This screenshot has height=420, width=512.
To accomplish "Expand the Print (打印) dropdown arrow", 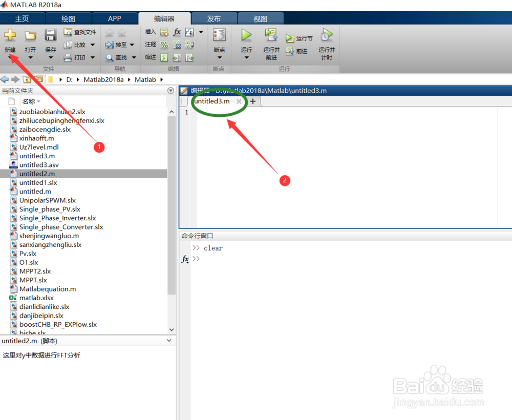I will 93,57.
